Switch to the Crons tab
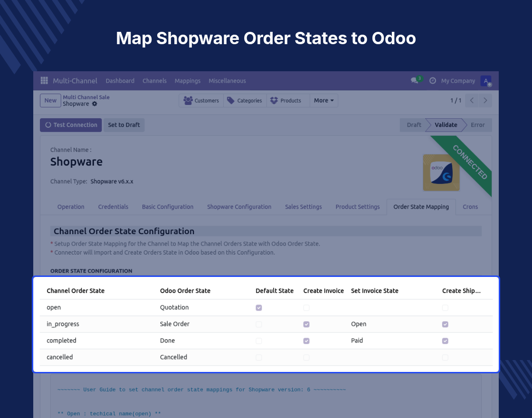 pos(470,207)
